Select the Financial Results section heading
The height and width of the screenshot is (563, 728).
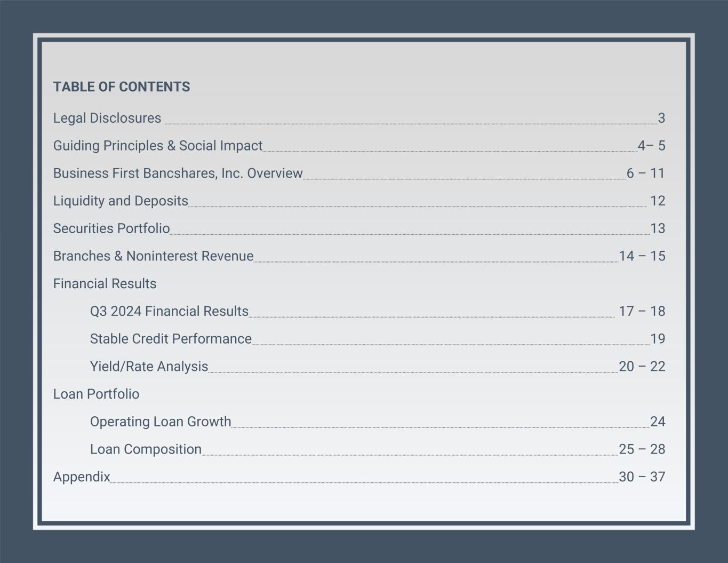105,283
